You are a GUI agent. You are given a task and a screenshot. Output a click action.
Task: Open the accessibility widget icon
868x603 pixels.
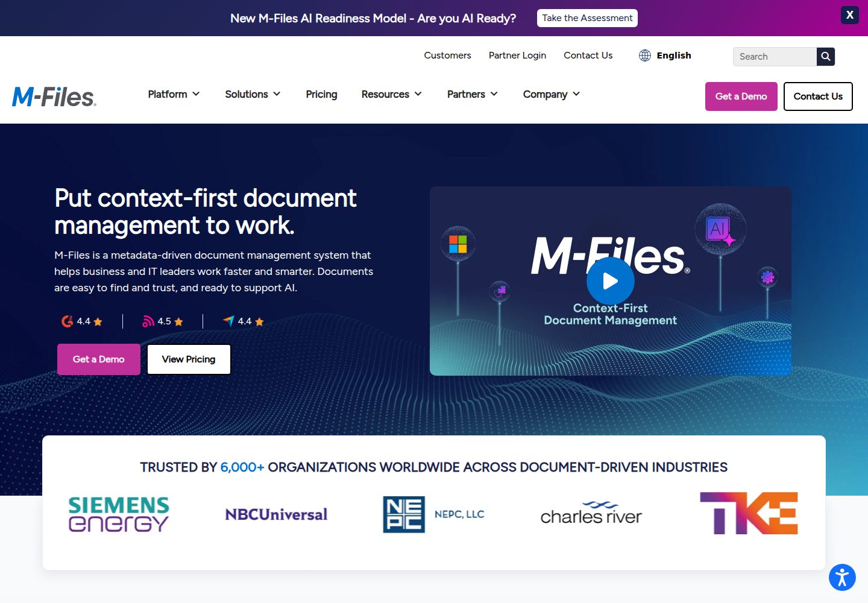tap(842, 577)
